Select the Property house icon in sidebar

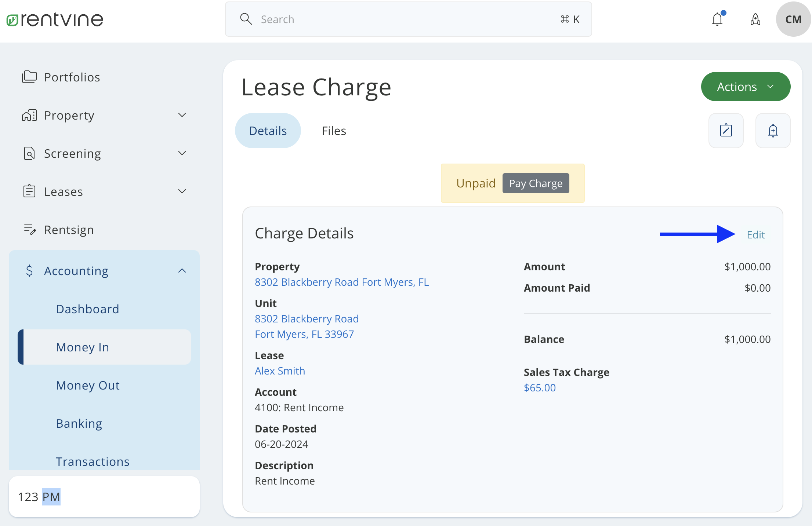pos(29,115)
